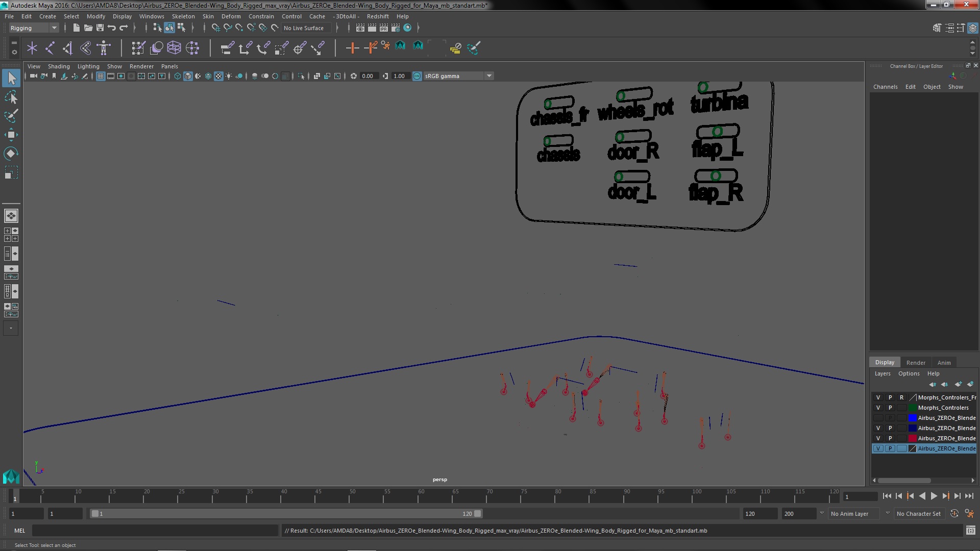The width and height of the screenshot is (980, 551).
Task: Open the Rigging menu set dropdown
Action: click(34, 28)
